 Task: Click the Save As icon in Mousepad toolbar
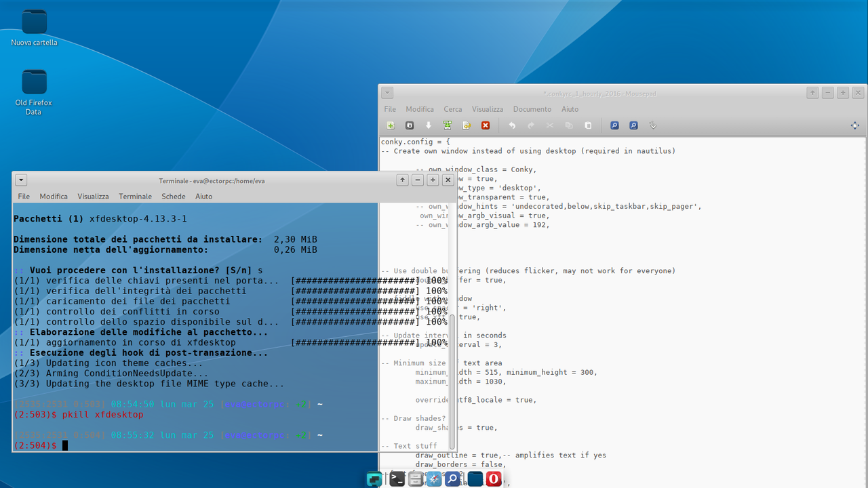tap(448, 125)
